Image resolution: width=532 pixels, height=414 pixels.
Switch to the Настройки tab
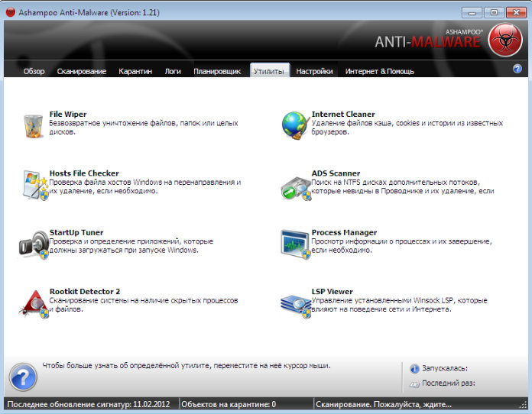click(x=314, y=71)
